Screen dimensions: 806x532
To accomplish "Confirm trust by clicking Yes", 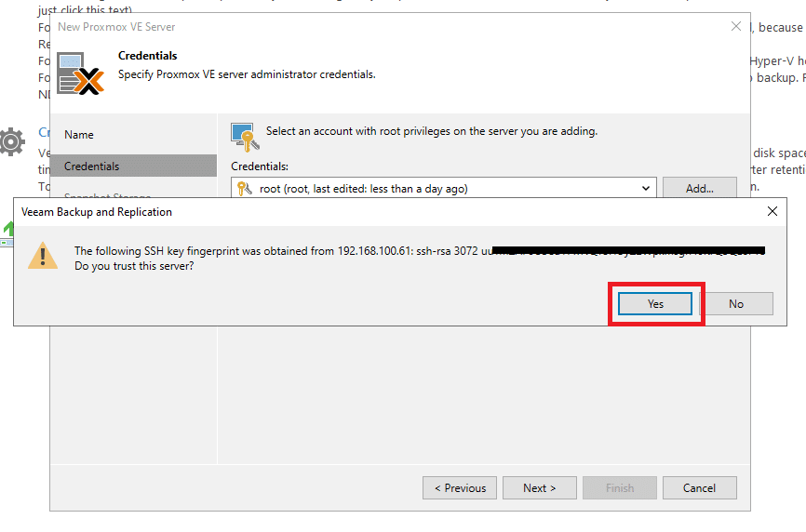I will (x=655, y=303).
